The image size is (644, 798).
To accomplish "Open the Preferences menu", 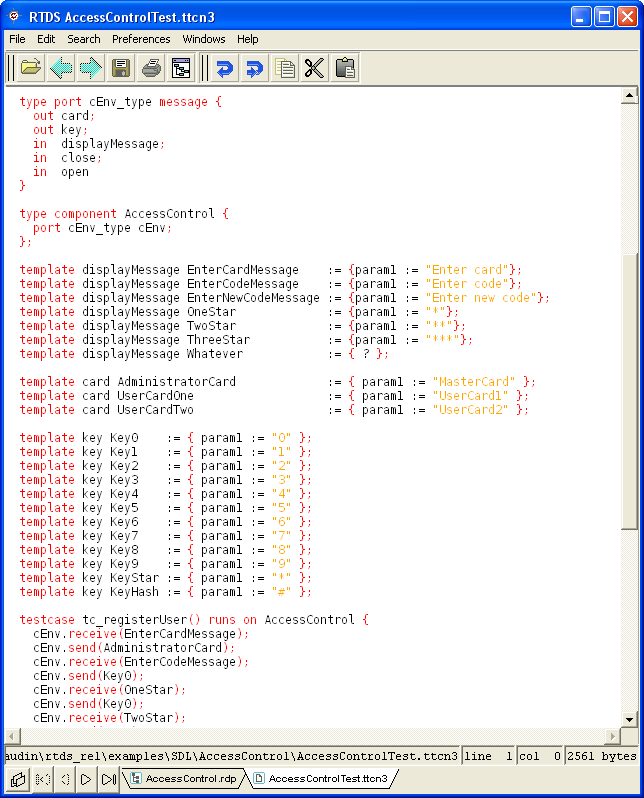I will point(141,39).
